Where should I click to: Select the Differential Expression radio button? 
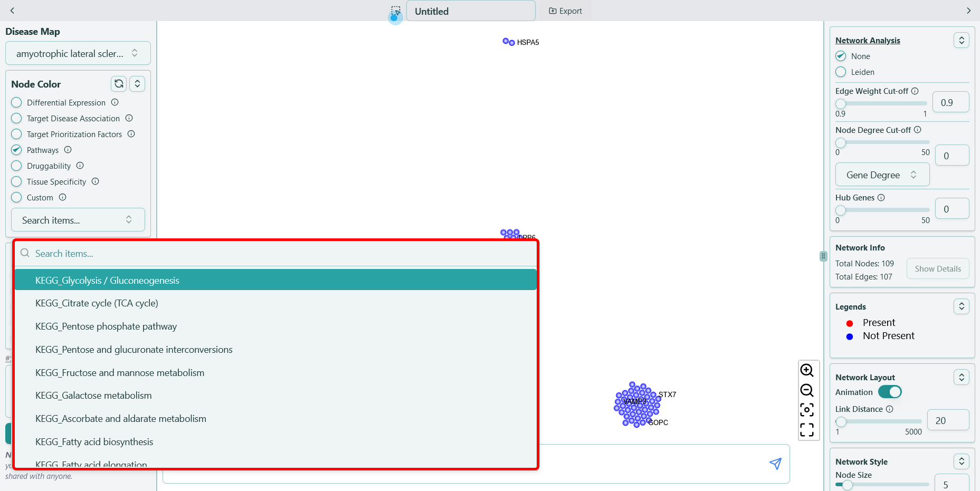(17, 103)
